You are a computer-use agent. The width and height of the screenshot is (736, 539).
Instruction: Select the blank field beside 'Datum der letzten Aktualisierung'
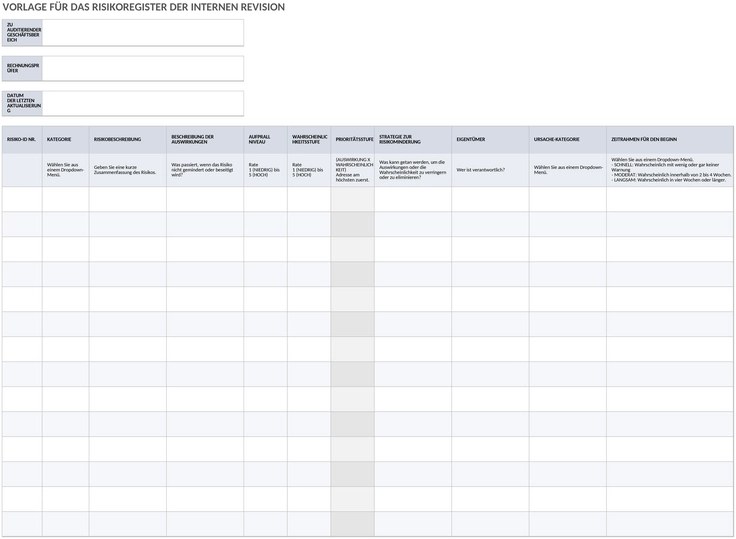(x=143, y=103)
